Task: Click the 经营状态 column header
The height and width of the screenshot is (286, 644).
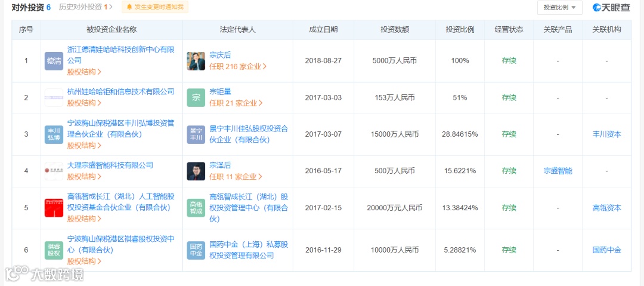Action: tap(509, 30)
